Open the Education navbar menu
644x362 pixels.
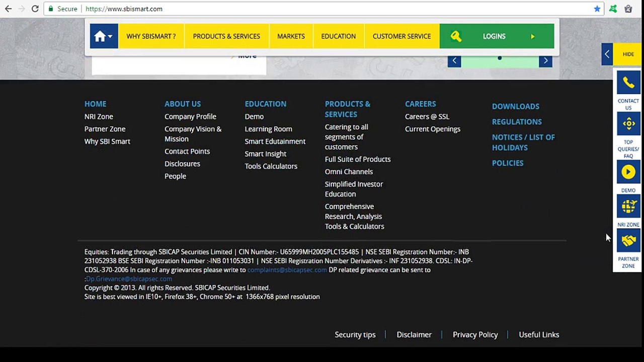point(338,36)
